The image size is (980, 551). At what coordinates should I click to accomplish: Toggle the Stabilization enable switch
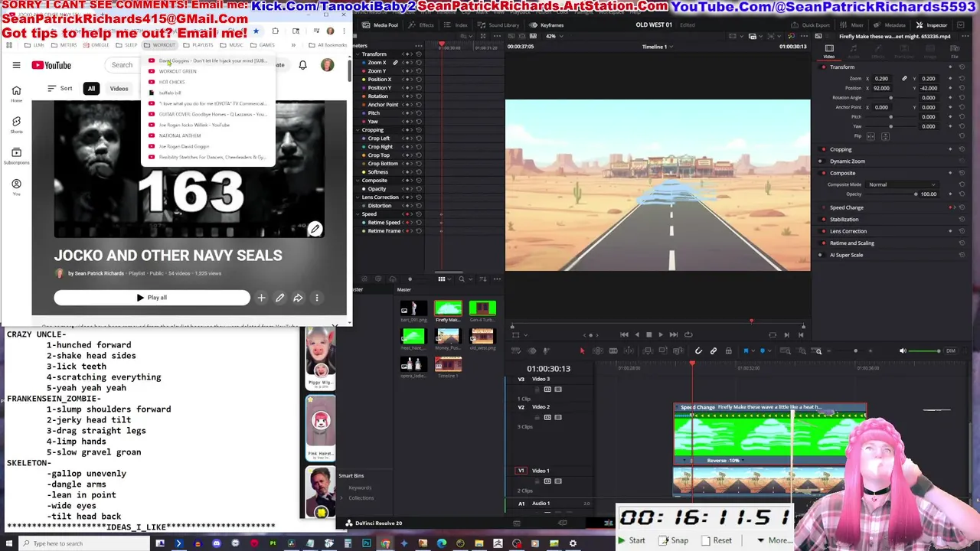point(824,220)
